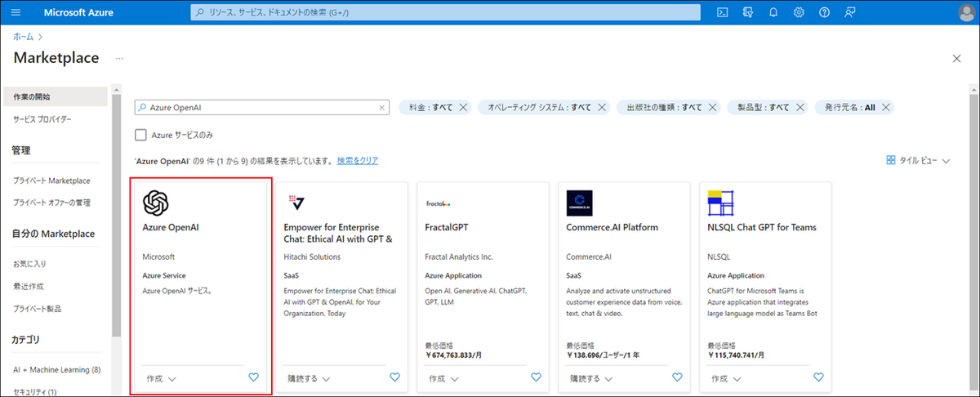Remove the 製品型 filter
The width and height of the screenshot is (980, 397).
point(800,107)
